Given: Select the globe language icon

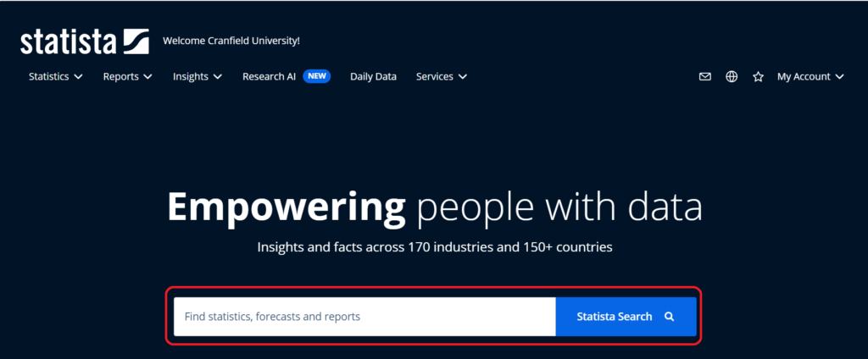Looking at the screenshot, I should (732, 77).
